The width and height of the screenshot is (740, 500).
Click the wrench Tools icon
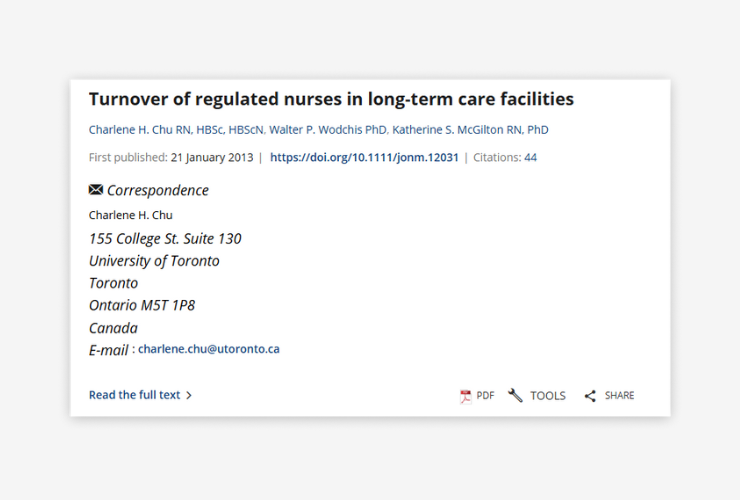pyautogui.click(x=515, y=395)
